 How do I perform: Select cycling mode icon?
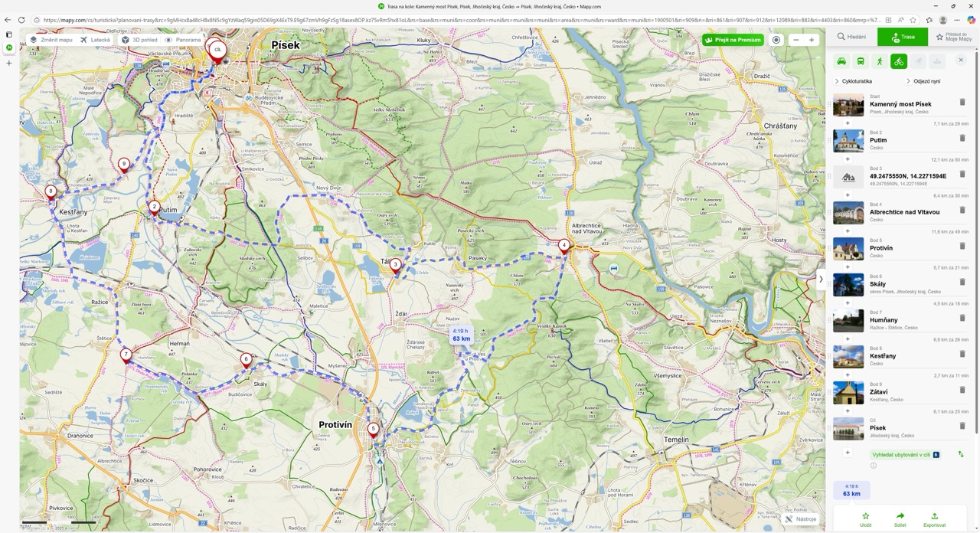(x=899, y=61)
